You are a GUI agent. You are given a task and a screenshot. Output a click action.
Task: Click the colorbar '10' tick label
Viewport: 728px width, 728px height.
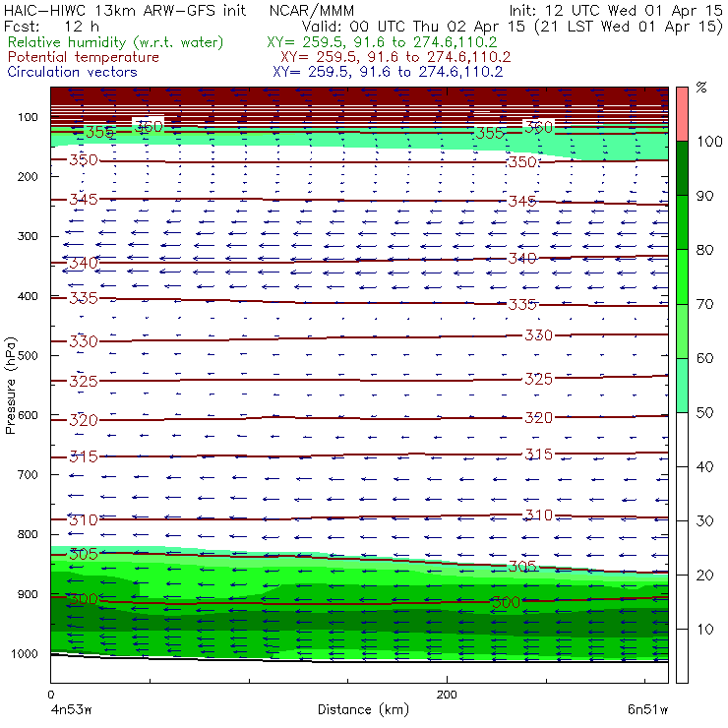[x=704, y=629]
